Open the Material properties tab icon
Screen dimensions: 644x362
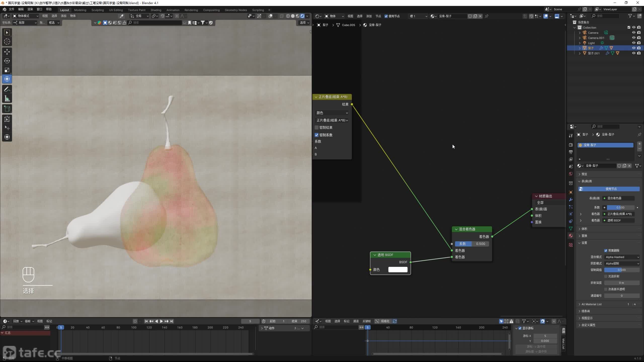click(x=571, y=236)
